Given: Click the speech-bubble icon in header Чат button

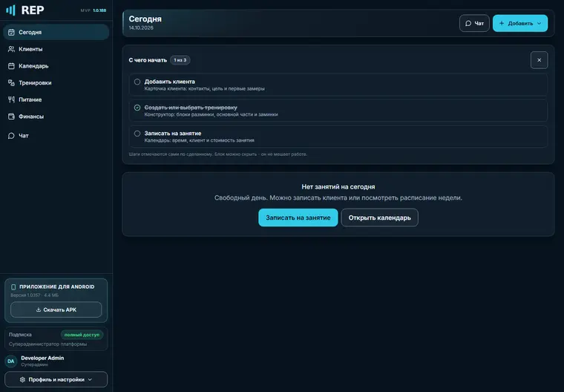Looking at the screenshot, I should coord(468,24).
